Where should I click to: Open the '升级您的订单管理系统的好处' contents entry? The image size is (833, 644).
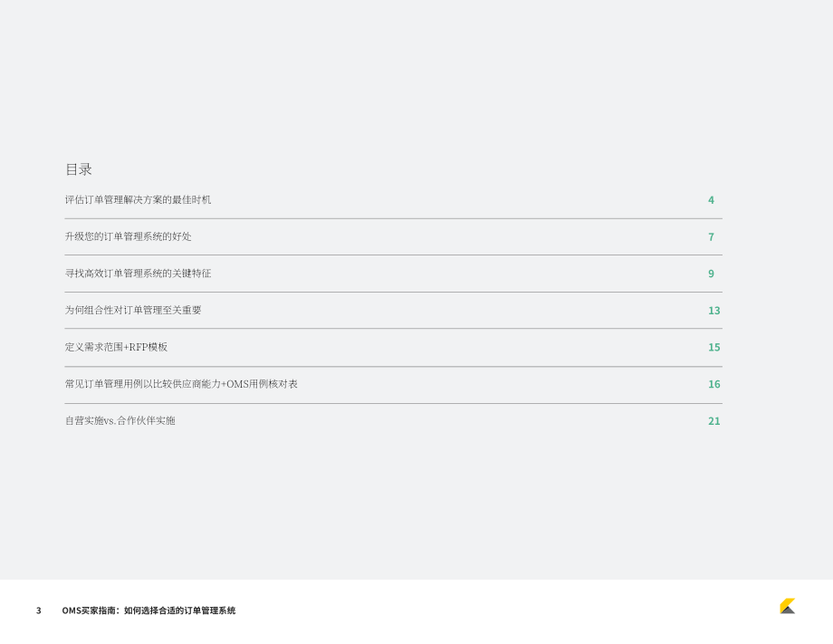(128, 236)
